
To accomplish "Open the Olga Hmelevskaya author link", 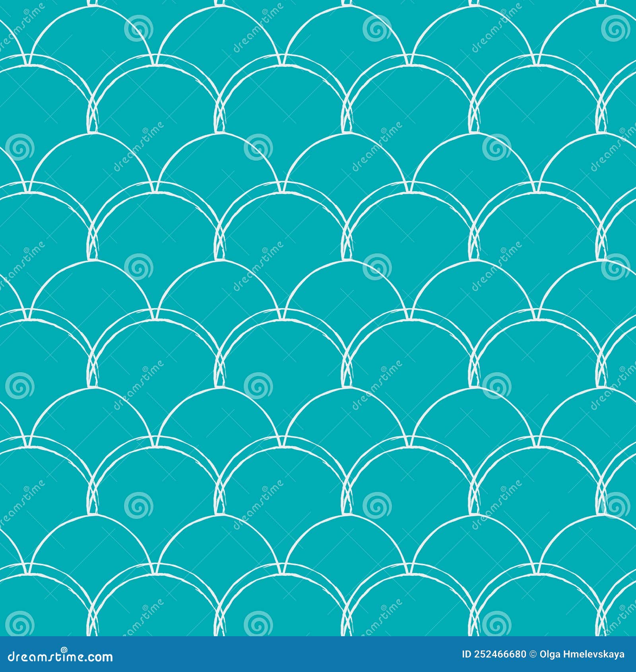I will click(582, 654).
